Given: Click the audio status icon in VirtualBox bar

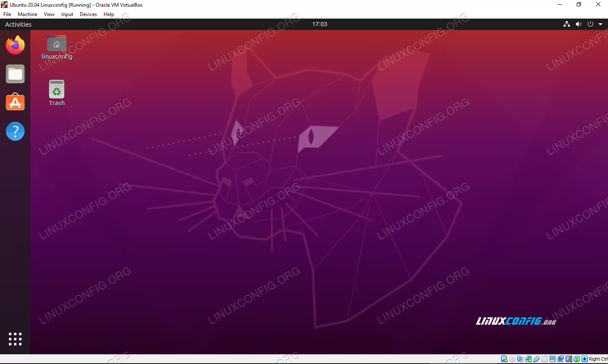Looking at the screenshot, I should tap(520, 359).
